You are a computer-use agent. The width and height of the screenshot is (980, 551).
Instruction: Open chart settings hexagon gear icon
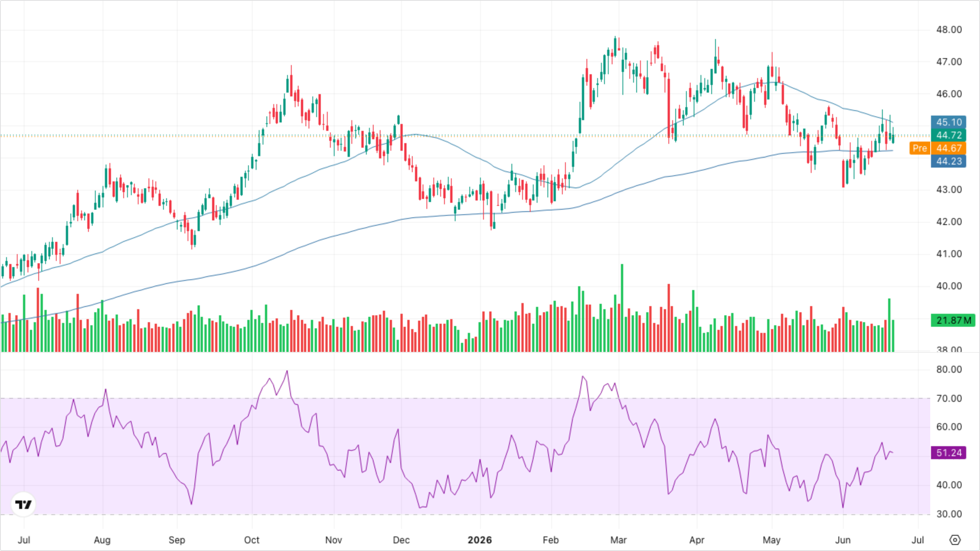click(x=955, y=540)
